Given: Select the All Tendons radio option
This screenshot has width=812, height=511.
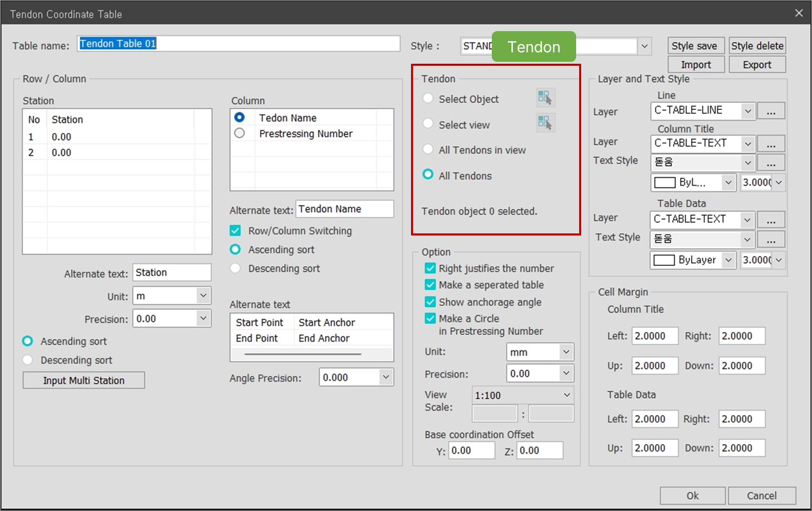Looking at the screenshot, I should click(428, 175).
